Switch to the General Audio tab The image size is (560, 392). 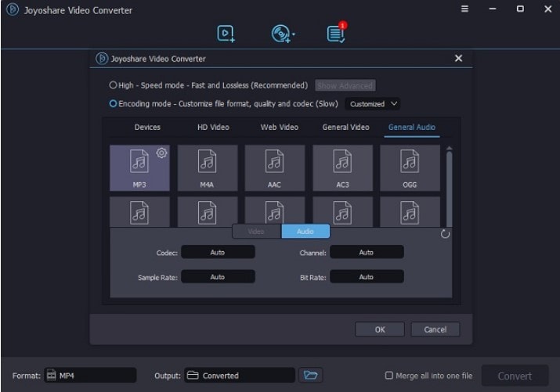412,128
